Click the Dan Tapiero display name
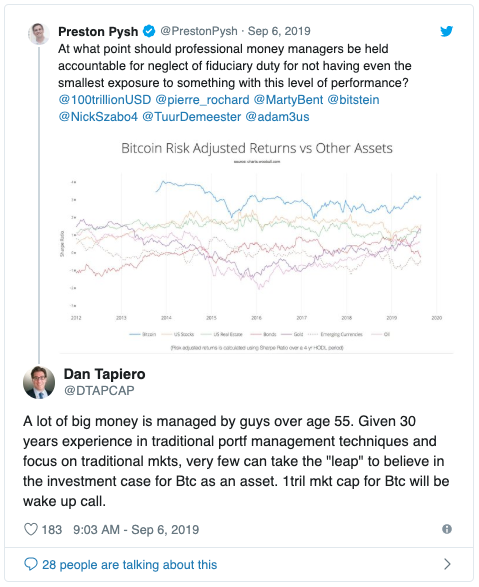 104,374
